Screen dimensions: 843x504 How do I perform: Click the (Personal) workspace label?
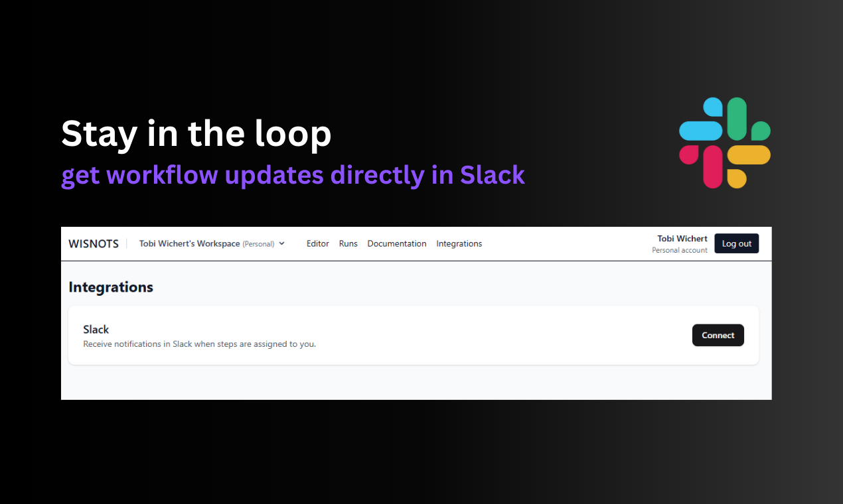click(x=258, y=244)
